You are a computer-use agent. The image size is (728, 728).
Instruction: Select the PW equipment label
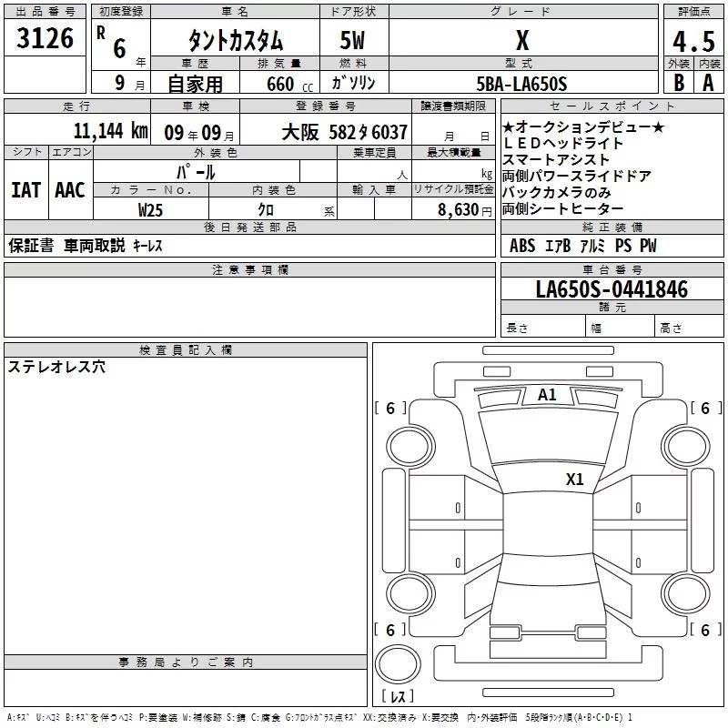pyautogui.click(x=648, y=246)
